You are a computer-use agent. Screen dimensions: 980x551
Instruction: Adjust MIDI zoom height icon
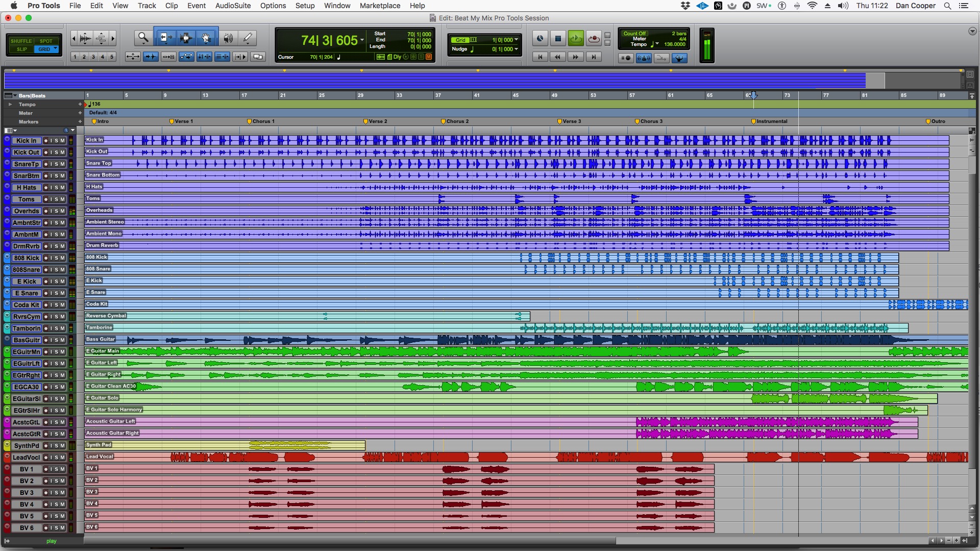(x=101, y=38)
